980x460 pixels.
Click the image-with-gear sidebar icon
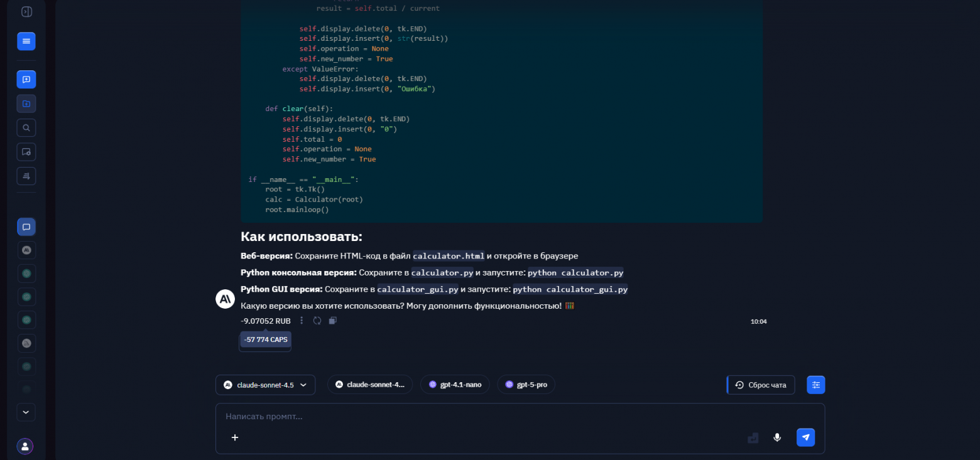tap(26, 152)
